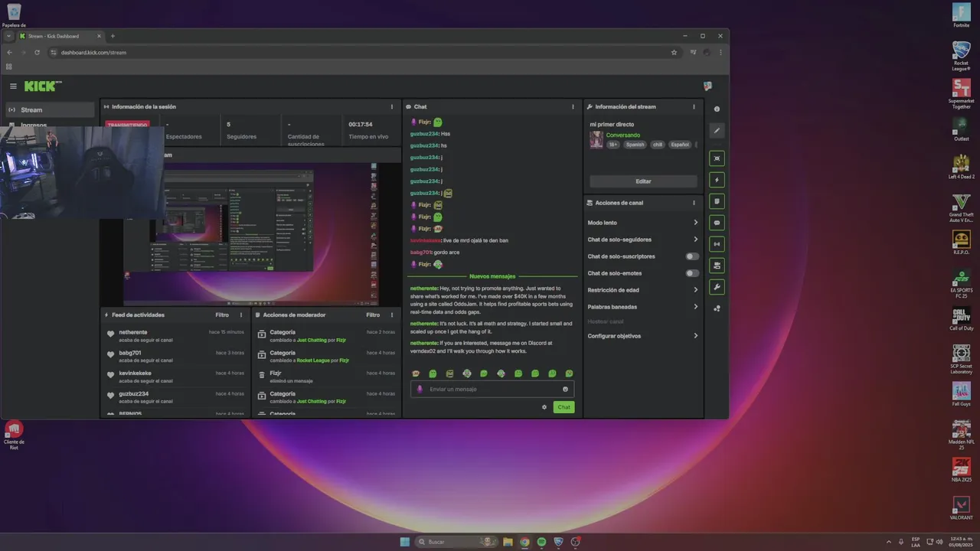Screen dimensions: 980x551
Task: Expand Restricción de edad option
Action: [643, 290]
